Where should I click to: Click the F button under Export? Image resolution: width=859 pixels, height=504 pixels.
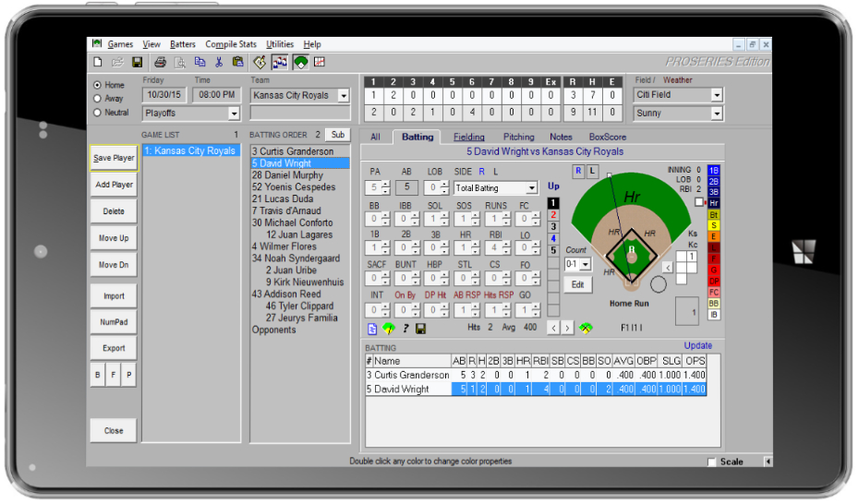tap(114, 375)
